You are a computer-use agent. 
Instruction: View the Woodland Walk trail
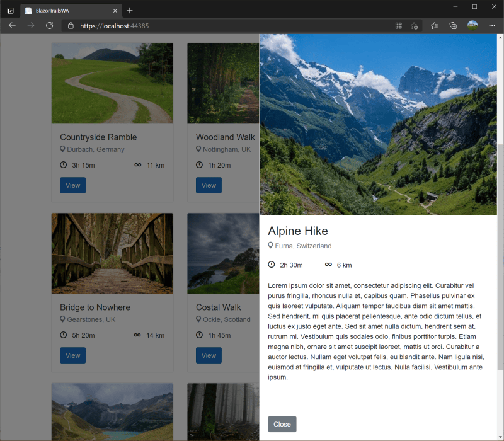(x=209, y=185)
